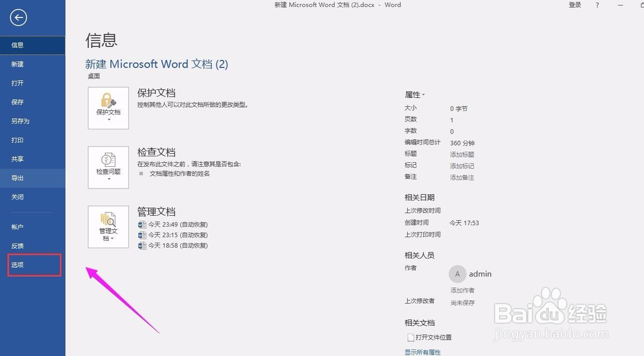Click 添加标题 field
Image resolution: width=644 pixels, height=356 pixels.
click(x=462, y=155)
